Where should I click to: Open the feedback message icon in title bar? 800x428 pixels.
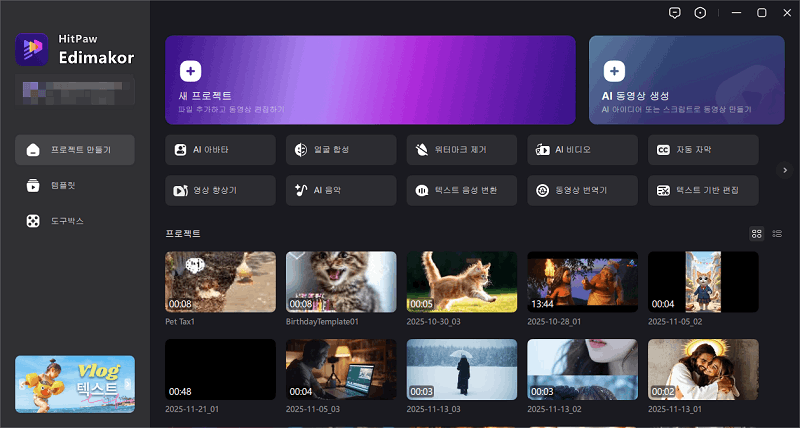(675, 13)
